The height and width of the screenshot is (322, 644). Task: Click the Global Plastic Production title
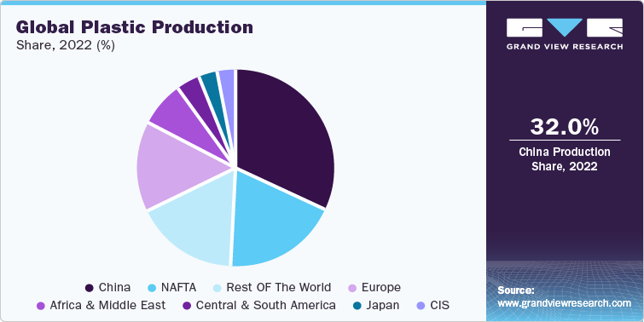coord(134,27)
